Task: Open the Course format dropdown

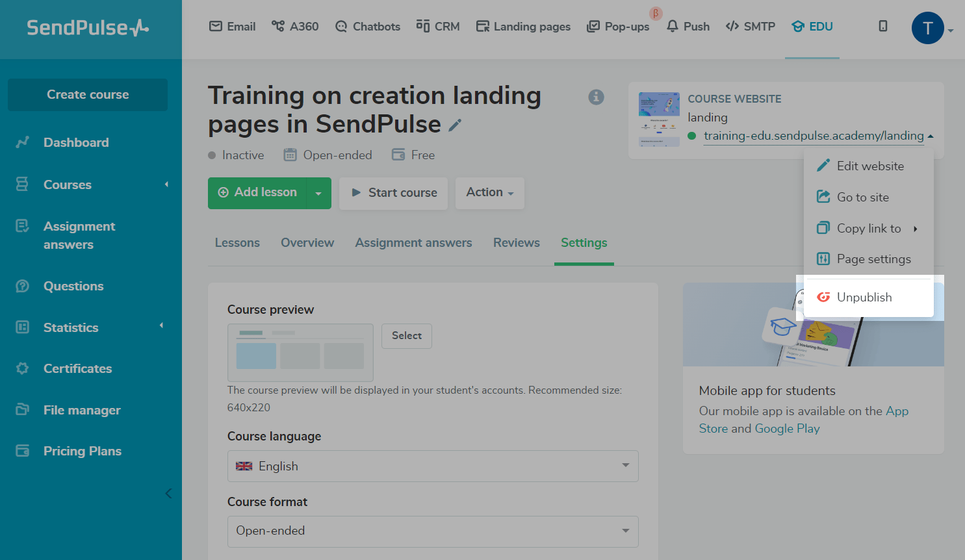Action: (433, 531)
